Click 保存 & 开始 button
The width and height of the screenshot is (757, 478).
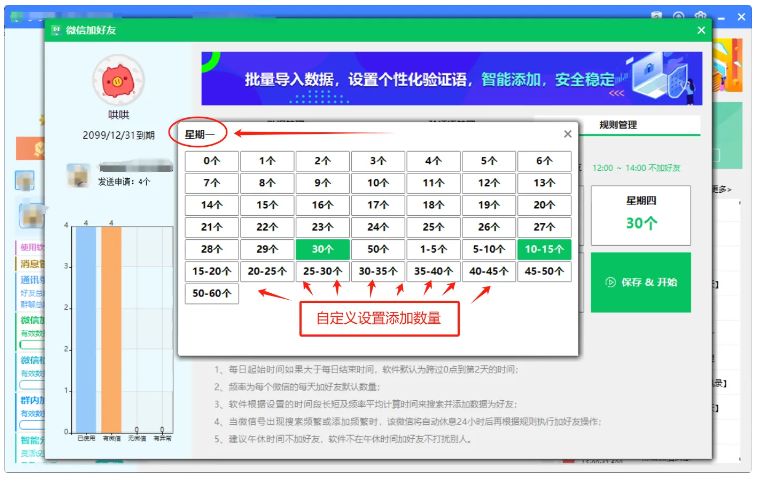click(641, 282)
